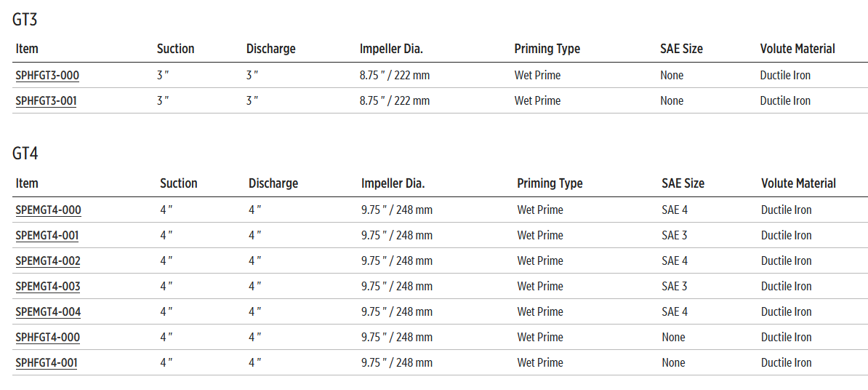Click the SPEMGT4-001 product link
The width and height of the screenshot is (868, 390).
pos(47,236)
